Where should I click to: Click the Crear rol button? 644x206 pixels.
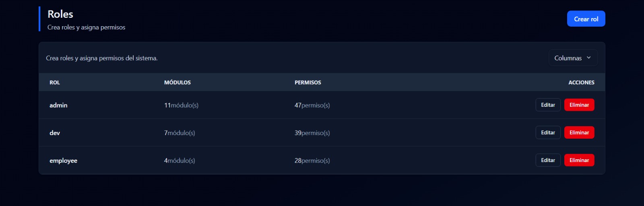point(586,19)
